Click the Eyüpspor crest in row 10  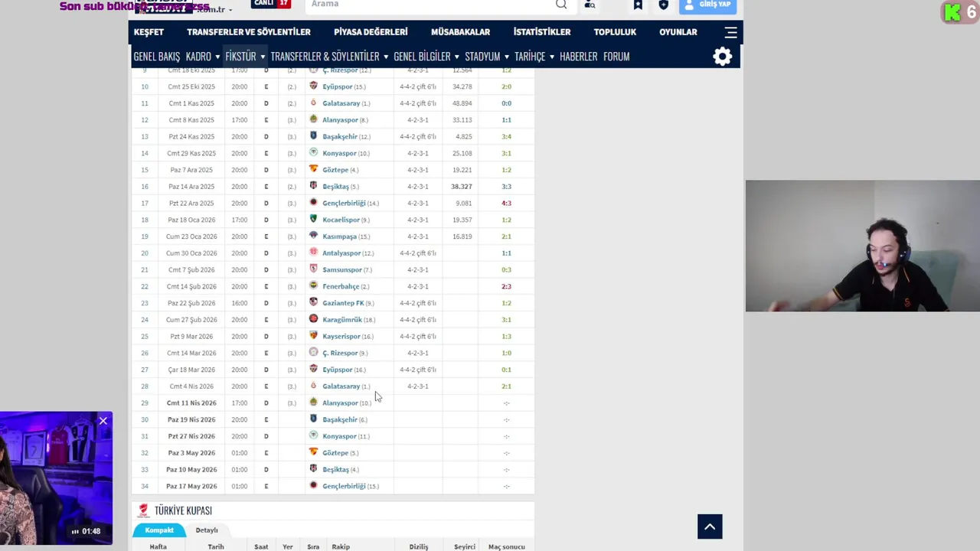313,86
